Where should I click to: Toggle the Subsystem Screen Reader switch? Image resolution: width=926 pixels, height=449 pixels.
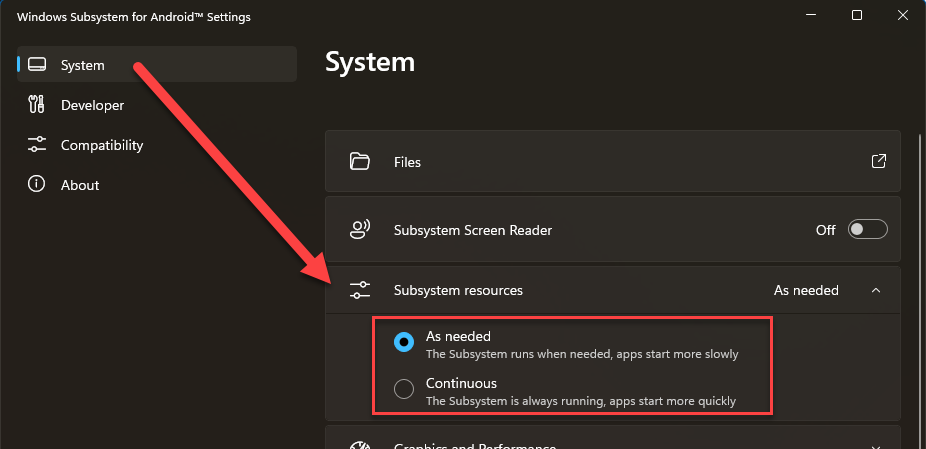tap(867, 230)
